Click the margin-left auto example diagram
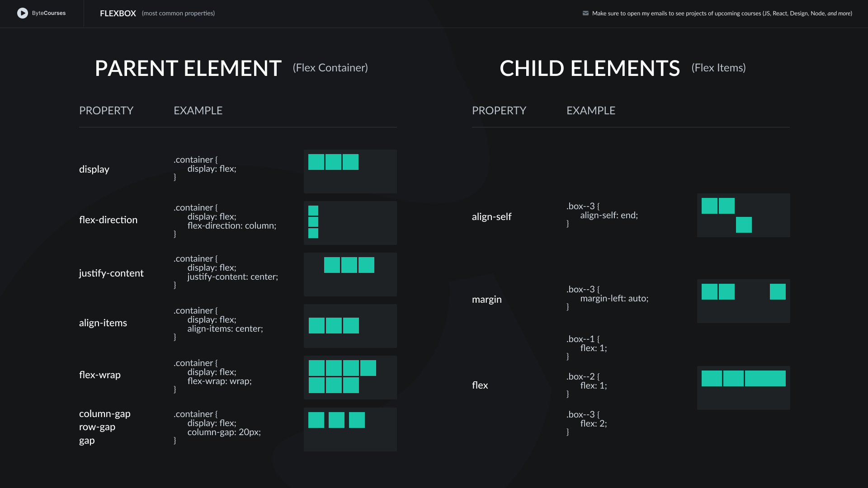 [x=744, y=301]
